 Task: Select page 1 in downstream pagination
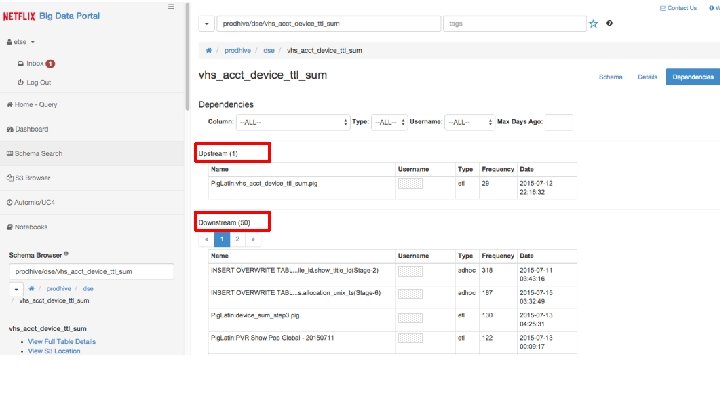pyautogui.click(x=222, y=239)
